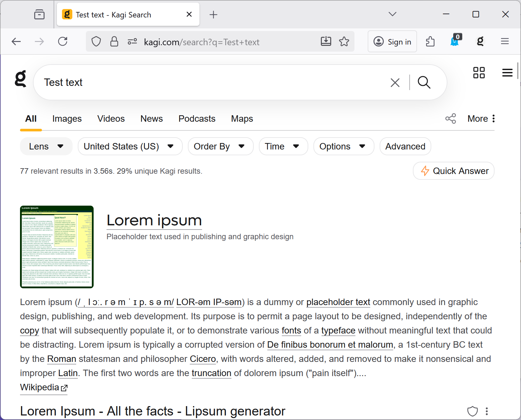Open the grid apps icon
This screenshot has width=521, height=420.
coord(479,73)
